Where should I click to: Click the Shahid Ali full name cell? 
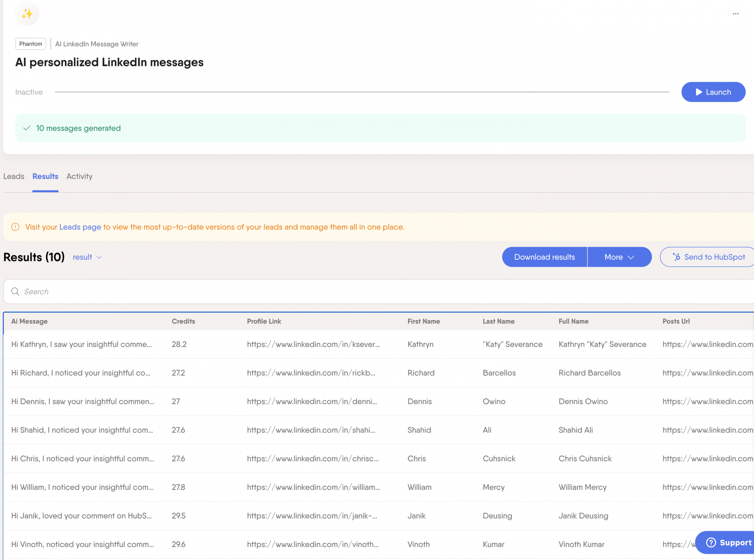pyautogui.click(x=576, y=430)
